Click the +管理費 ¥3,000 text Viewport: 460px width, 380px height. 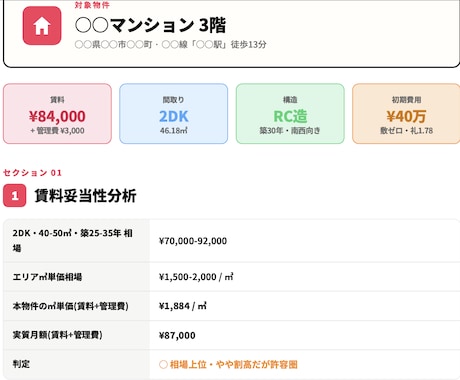coord(57,131)
